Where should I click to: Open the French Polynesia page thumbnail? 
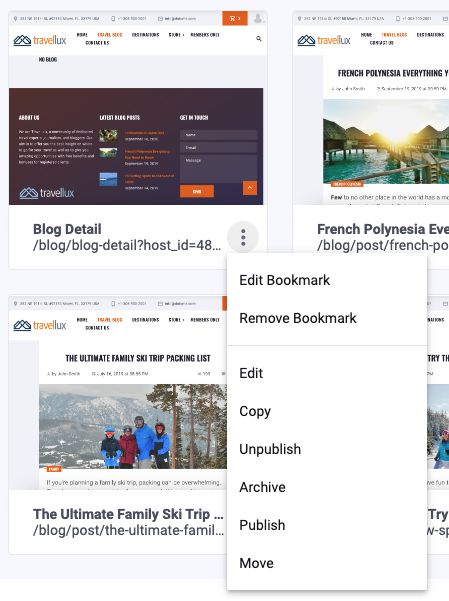371,108
